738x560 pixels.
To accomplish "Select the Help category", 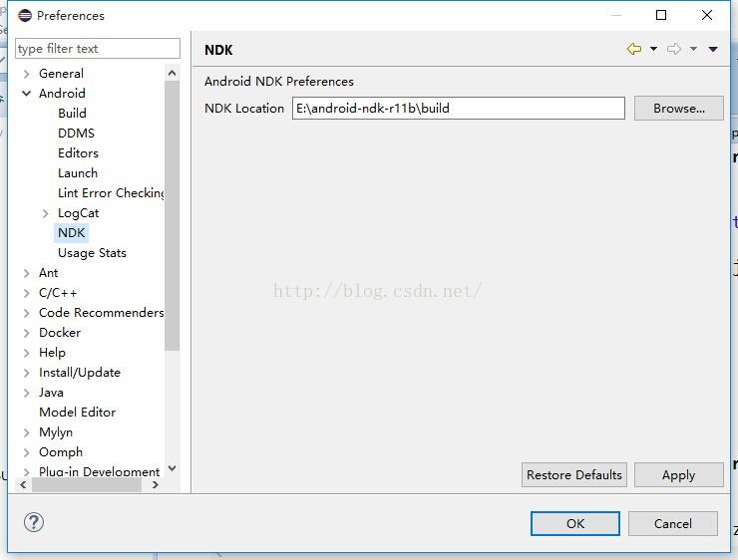I will [x=52, y=353].
